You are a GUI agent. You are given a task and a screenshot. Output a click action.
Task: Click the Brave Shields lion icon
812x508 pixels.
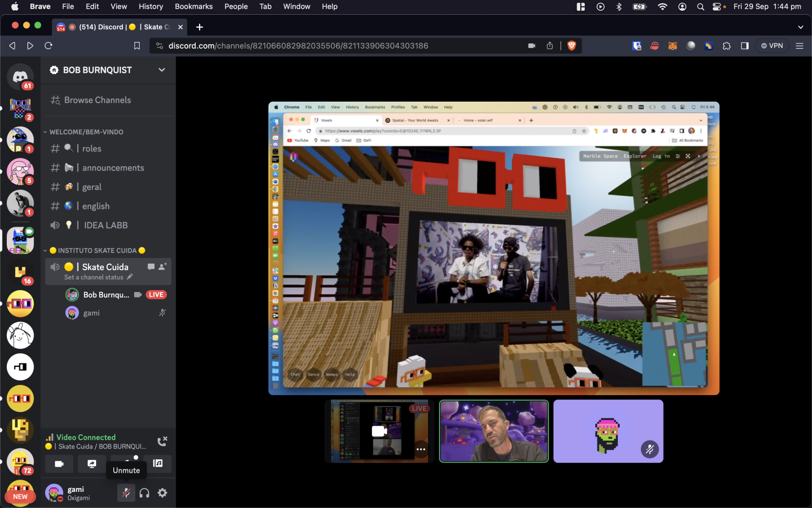coord(571,45)
